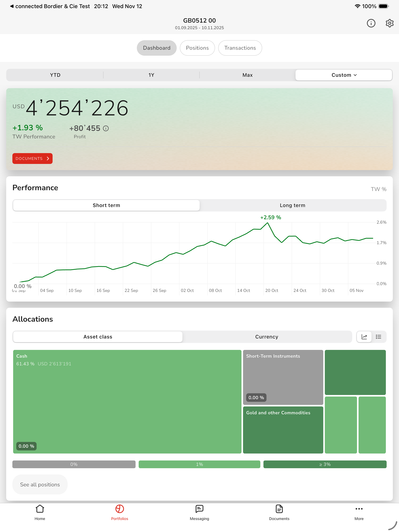
Task: Tap the 0.00 % badge in Cash tile
Action: 26,446
